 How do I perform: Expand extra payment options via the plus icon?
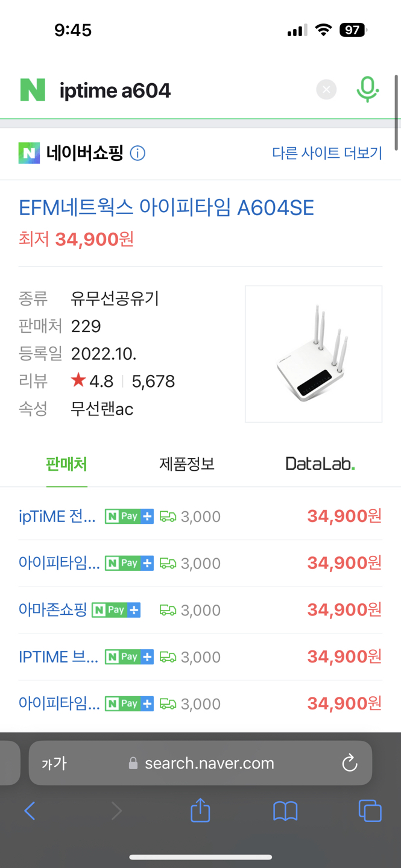click(146, 517)
